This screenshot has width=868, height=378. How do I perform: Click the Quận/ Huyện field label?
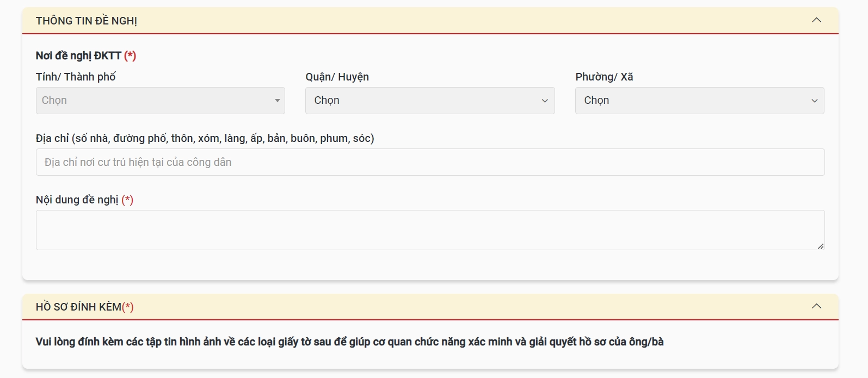pos(337,77)
